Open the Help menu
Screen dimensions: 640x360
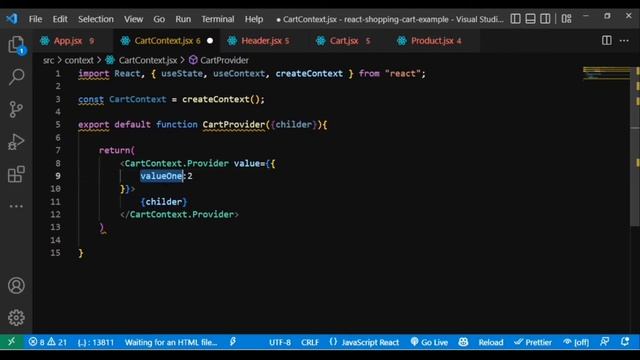click(254, 19)
